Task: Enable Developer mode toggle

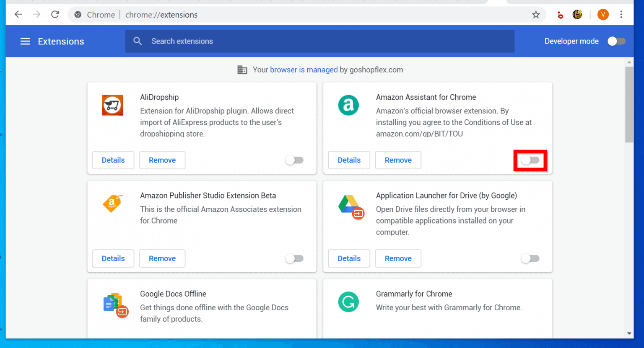Action: coord(616,41)
